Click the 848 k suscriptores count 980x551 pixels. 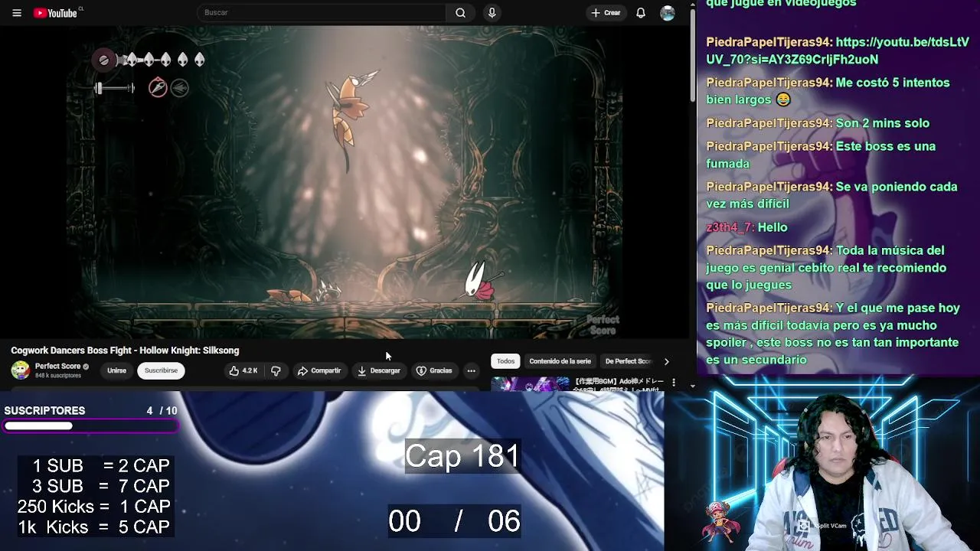[58, 376]
